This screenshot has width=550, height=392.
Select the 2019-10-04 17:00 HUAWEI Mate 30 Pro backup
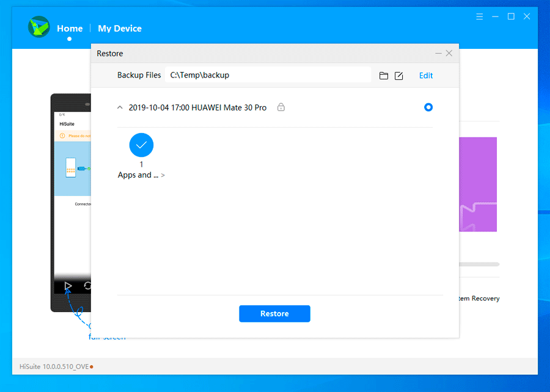tap(197, 107)
